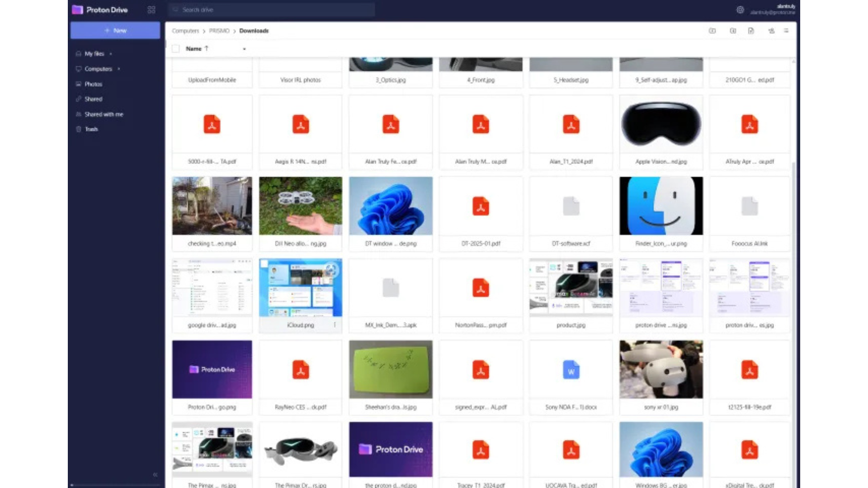The width and height of the screenshot is (868, 488).
Task: Click the upload file icon
Action: pos(751,31)
